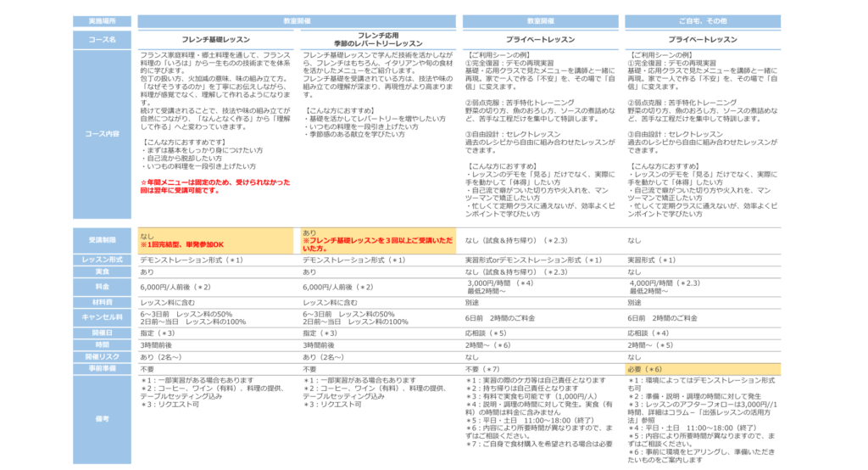The image size is (868, 470).
Task: Select the コース名 row label
Action: coord(101,39)
